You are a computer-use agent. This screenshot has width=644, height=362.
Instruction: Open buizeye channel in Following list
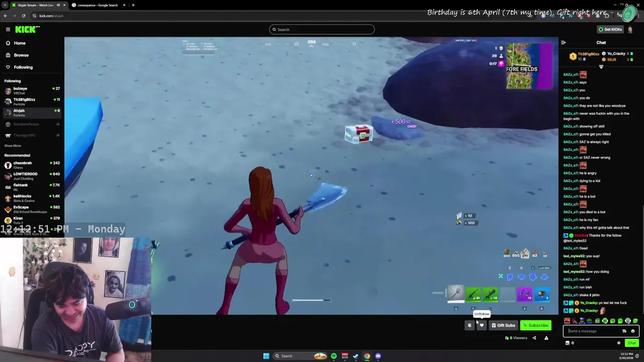pos(32,90)
